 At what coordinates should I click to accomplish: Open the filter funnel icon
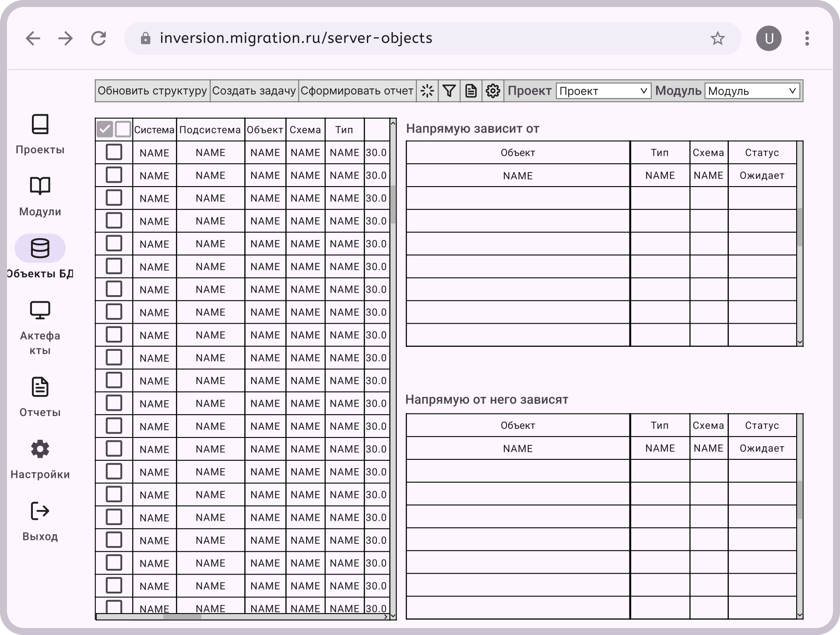pos(449,91)
